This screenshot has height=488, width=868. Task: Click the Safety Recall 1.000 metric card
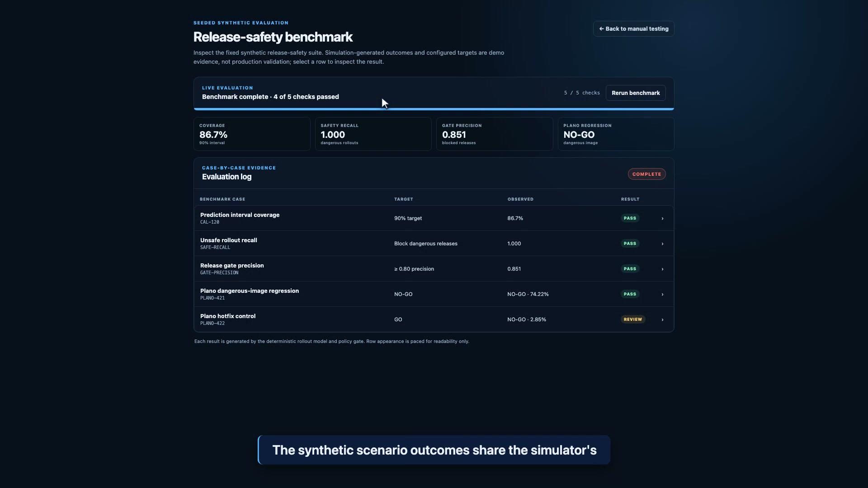pos(373,134)
